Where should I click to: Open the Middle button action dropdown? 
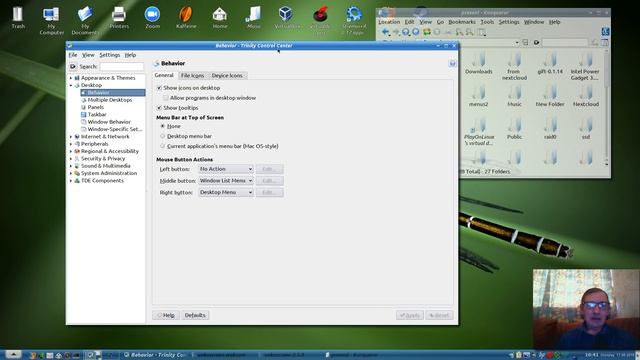tap(226, 180)
